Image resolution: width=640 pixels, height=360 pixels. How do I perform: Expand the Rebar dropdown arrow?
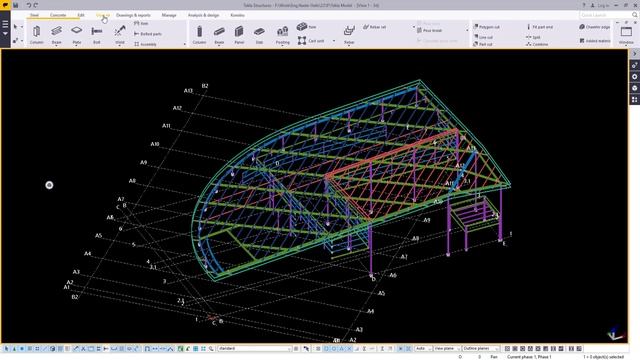(349, 46)
